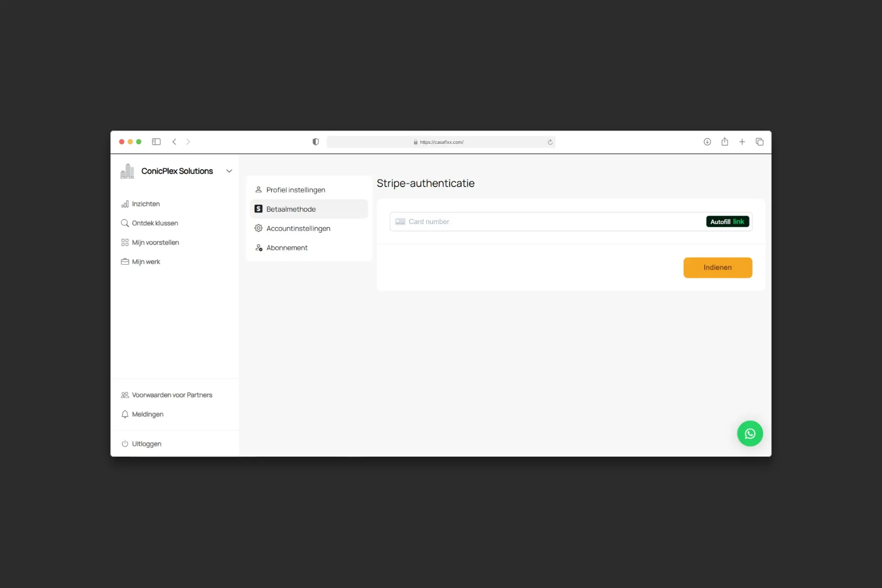
Task: Click the privacy shield icon
Action: pyautogui.click(x=316, y=142)
